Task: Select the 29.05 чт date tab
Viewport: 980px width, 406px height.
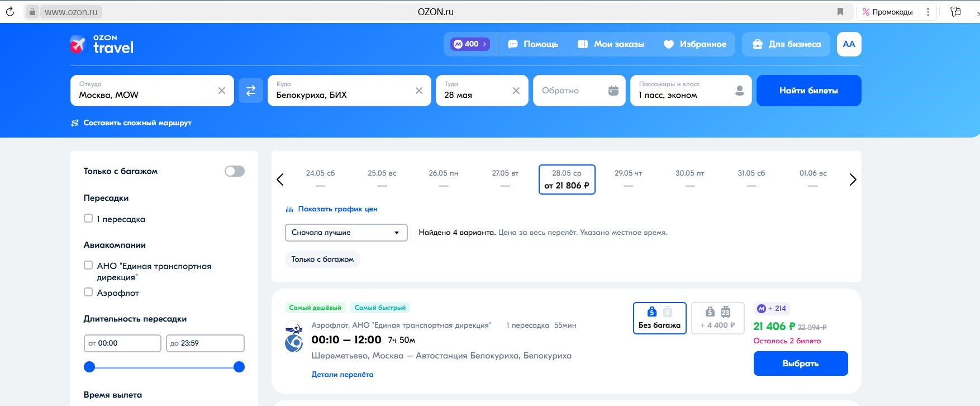Action: 628,179
